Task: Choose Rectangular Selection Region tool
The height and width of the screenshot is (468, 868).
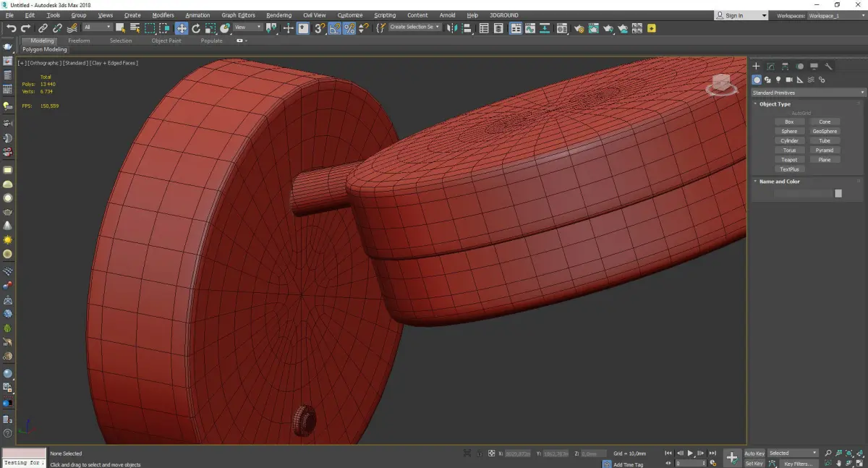Action: 150,28
